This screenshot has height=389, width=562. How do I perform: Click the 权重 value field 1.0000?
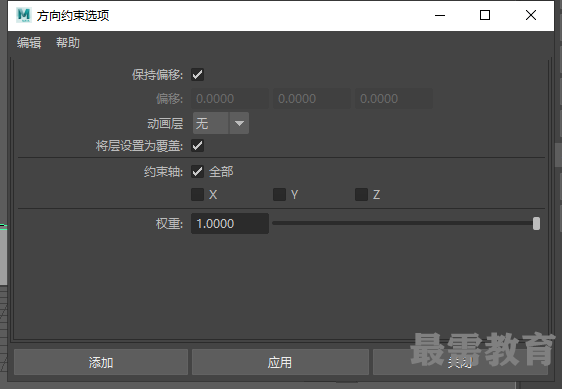click(230, 224)
